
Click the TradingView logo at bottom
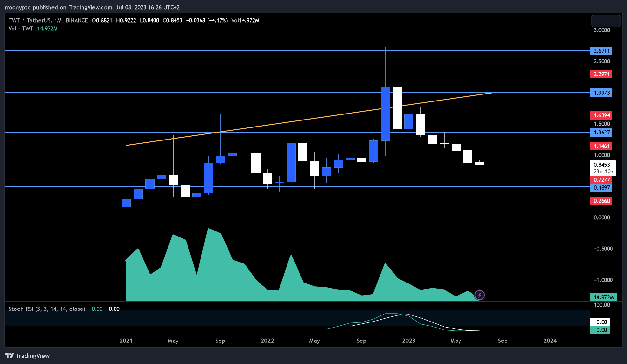tap(27, 356)
